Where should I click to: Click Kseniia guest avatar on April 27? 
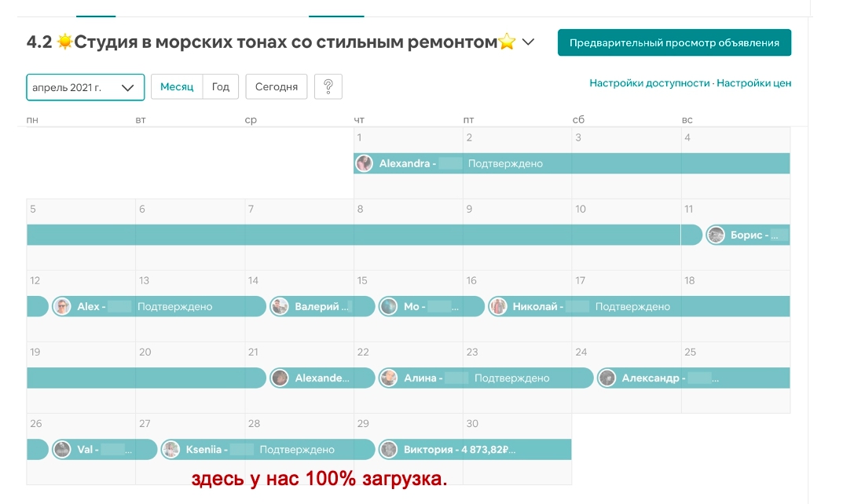point(170,450)
